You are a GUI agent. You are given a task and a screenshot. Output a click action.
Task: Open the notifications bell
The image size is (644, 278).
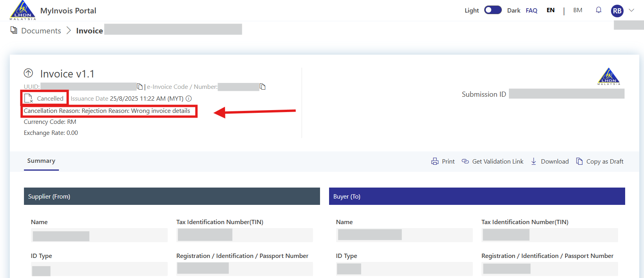point(598,10)
